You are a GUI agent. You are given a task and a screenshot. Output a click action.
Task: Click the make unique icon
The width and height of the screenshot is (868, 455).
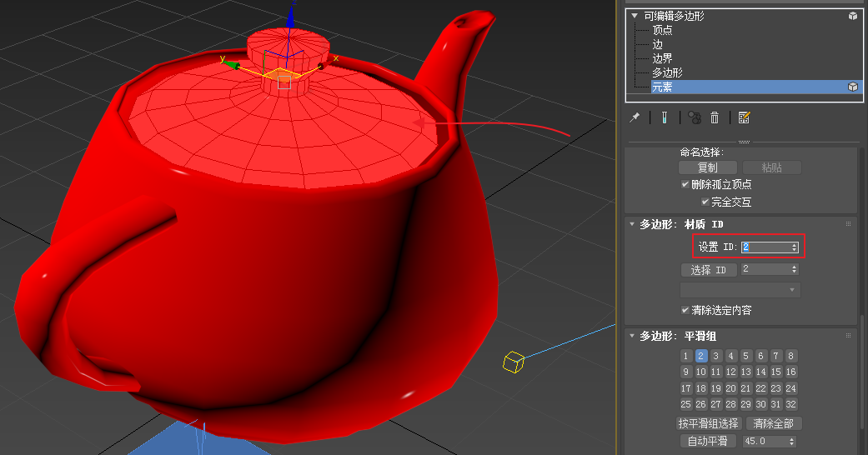tap(695, 117)
